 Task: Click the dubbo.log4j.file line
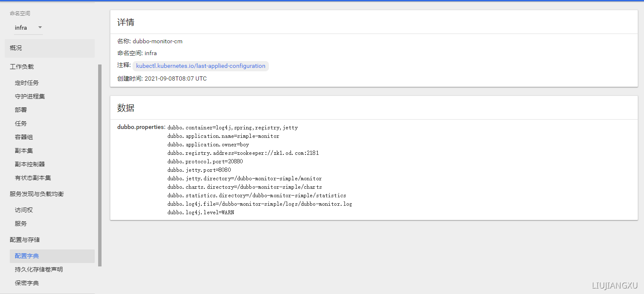click(x=260, y=204)
